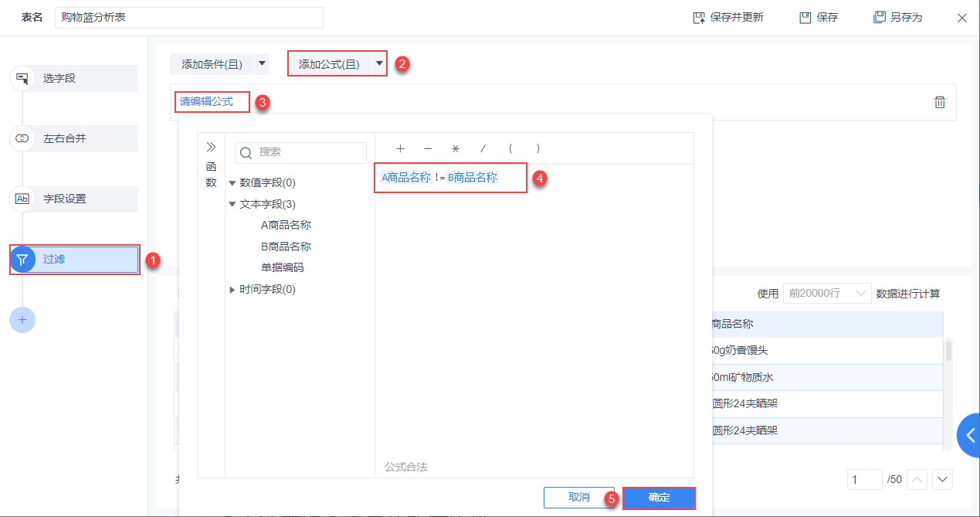
Task: Select field A商品名称 in tree
Action: 286,226
